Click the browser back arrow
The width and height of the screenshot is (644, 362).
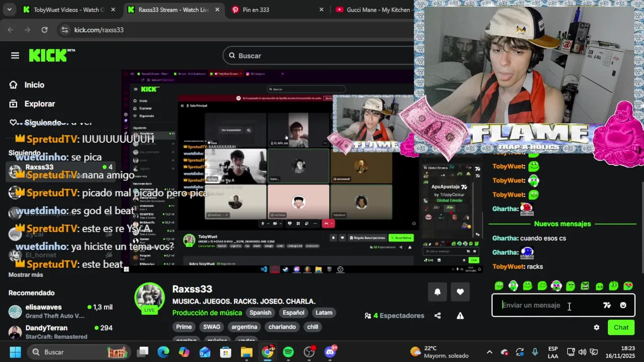click(11, 30)
